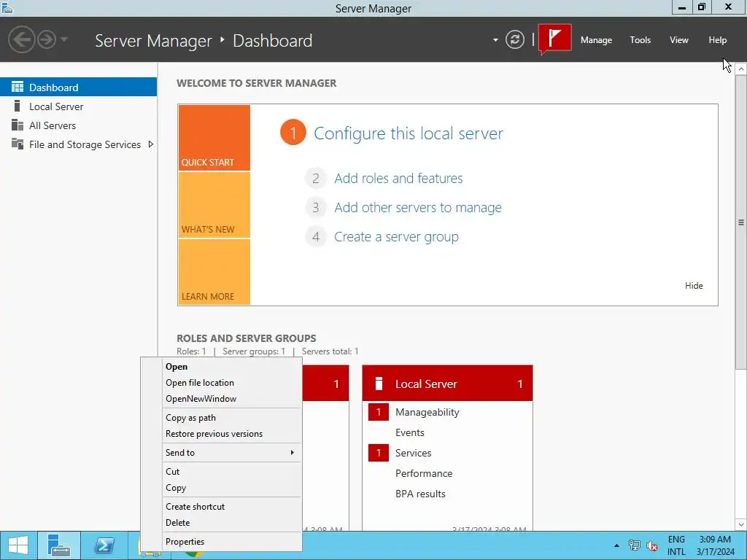This screenshot has width=747, height=560.
Task: Select the WHAT'S NEW tile
Action: click(214, 205)
